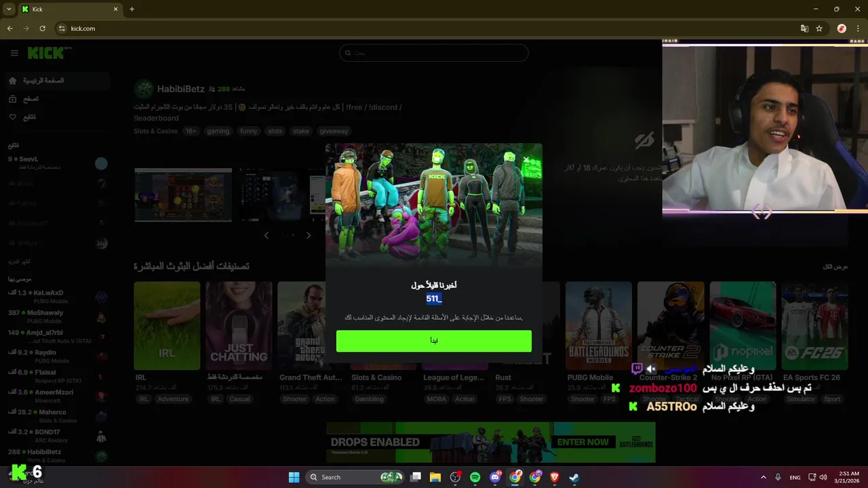Select the 18+ tag
Screen dimensions: 868x488
(x=191, y=131)
